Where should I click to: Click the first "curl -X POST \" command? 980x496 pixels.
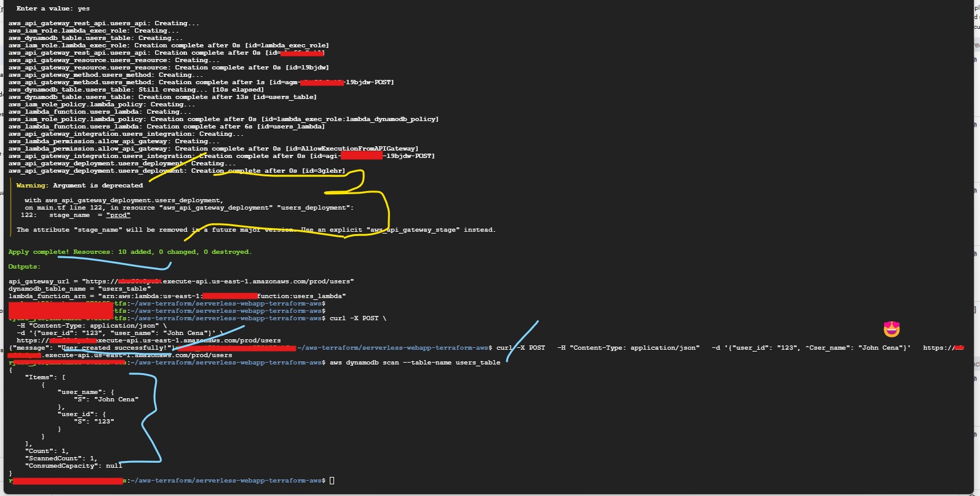[x=358, y=318]
